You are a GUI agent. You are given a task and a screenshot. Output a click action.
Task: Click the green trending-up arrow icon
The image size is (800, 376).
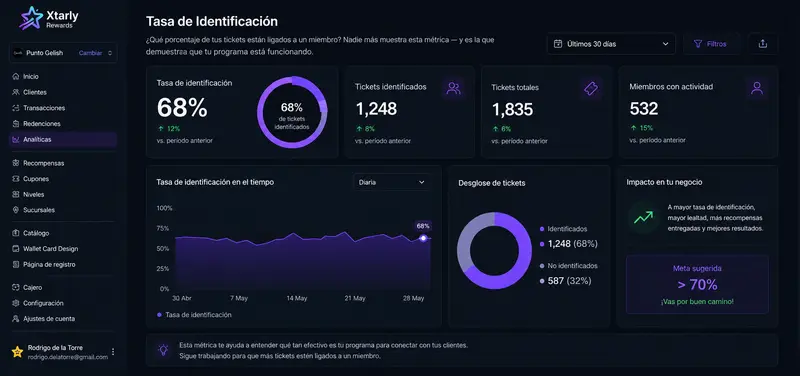643,218
